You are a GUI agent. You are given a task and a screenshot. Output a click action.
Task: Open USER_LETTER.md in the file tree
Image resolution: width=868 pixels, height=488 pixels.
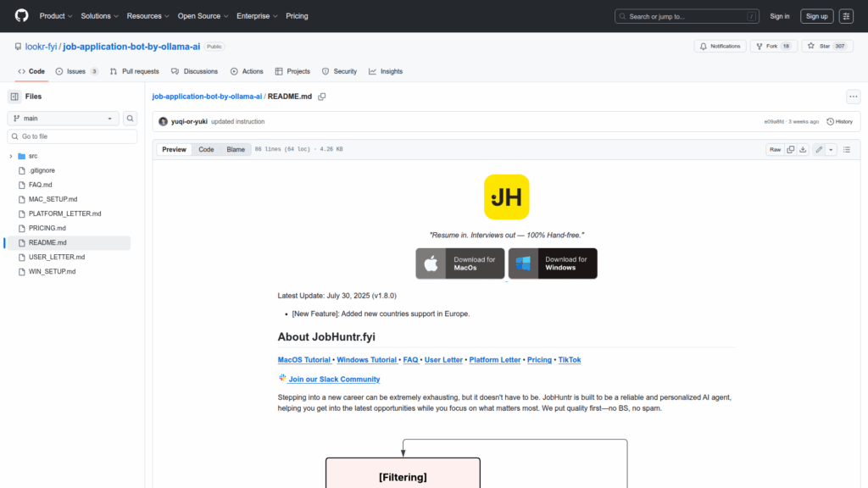pos(57,257)
